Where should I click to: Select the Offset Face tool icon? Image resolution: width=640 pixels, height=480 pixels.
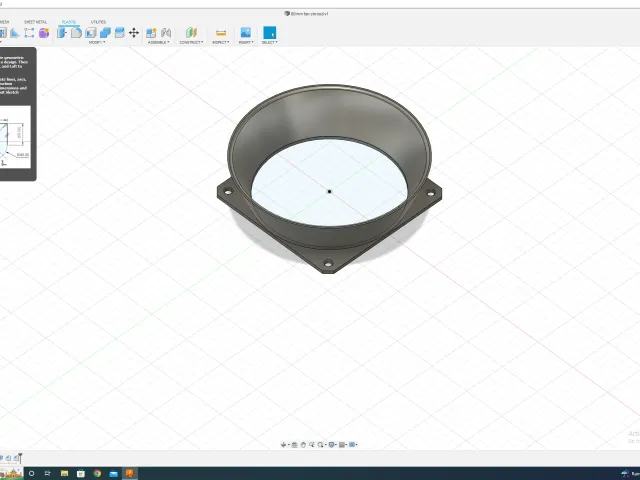point(119,33)
